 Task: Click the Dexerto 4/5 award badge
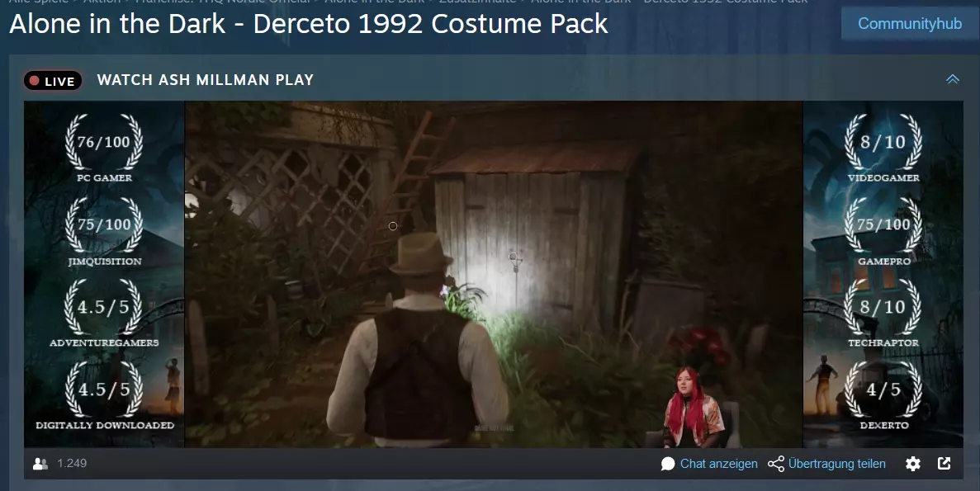coord(883,395)
